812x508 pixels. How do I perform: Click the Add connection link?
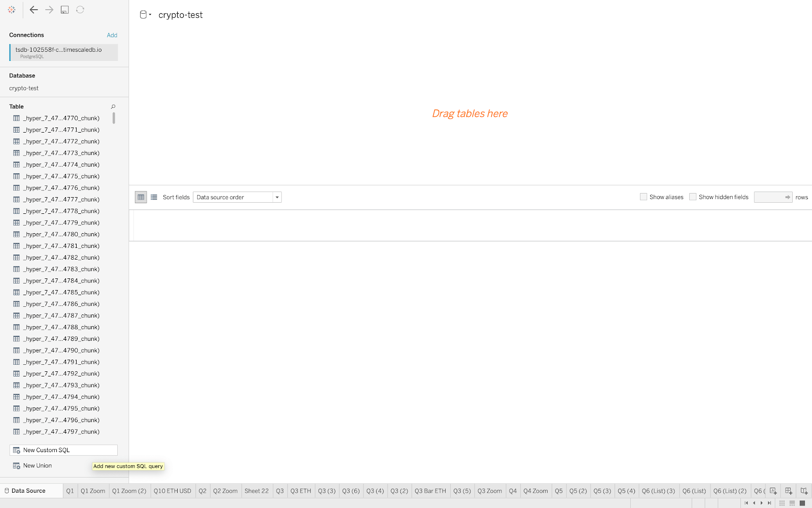(x=112, y=35)
